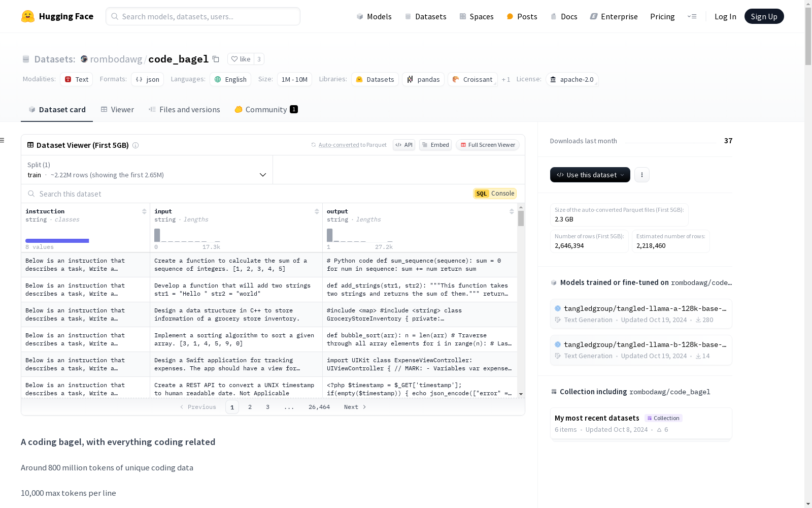Viewport: 812px width, 508px height.
Task: Expand the train split dropdown
Action: coord(147,170)
